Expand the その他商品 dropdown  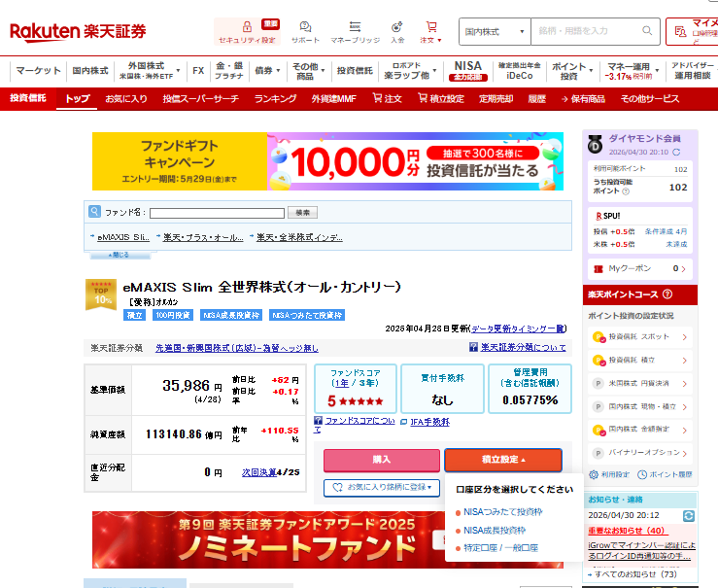click(323, 71)
